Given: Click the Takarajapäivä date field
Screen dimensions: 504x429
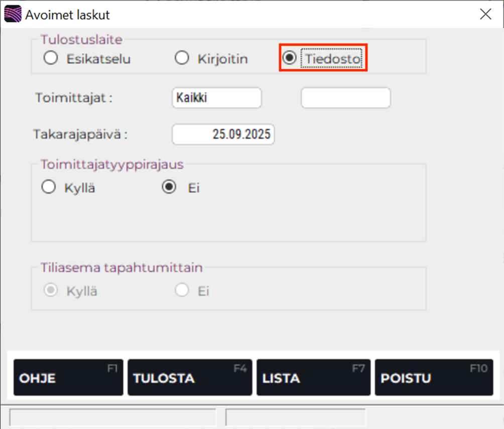Looking at the screenshot, I should coord(223,134).
